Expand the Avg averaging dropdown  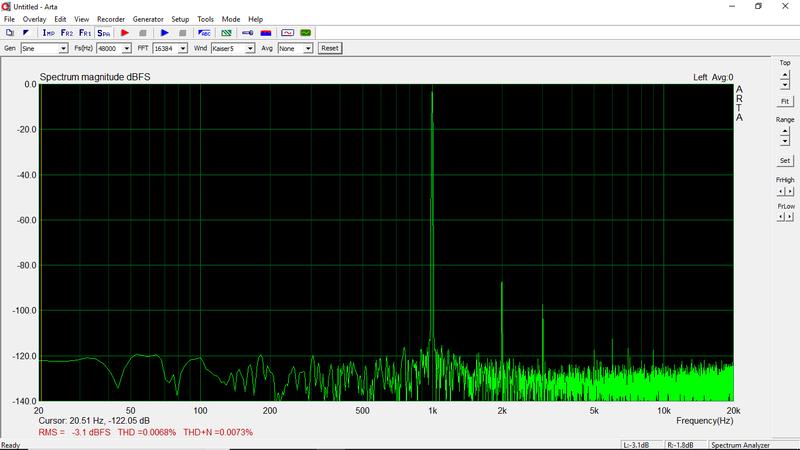(307, 48)
